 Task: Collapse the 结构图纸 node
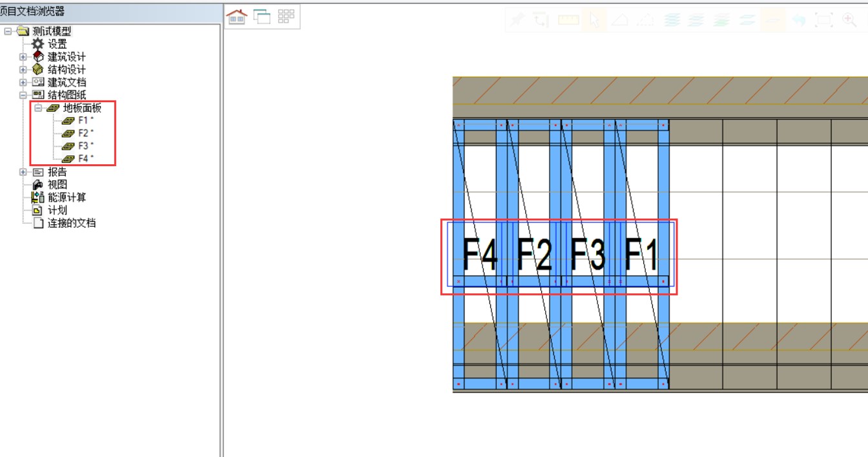(23, 95)
